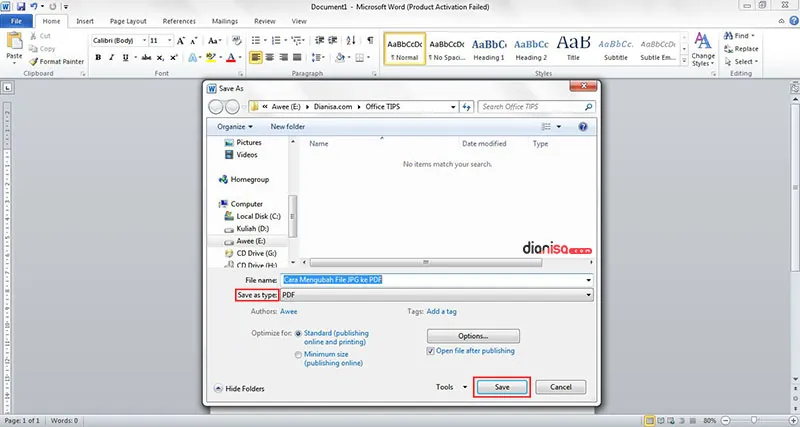Select the Minimum size optimize option
This screenshot has height=427, width=800.
pos(298,355)
